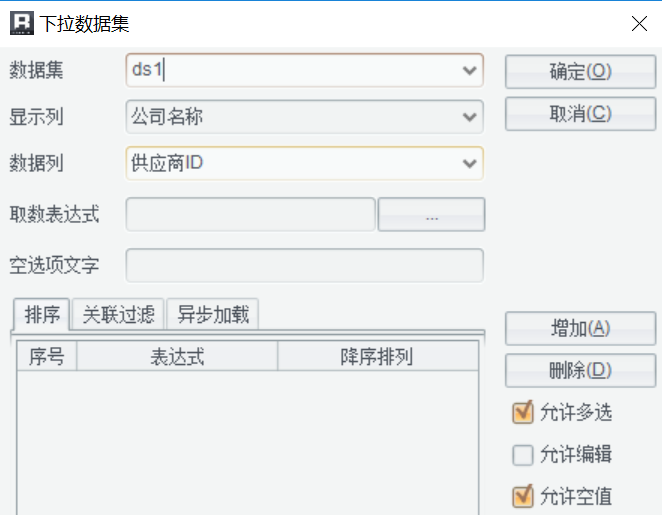Viewport: 662px width, 515px height.
Task: Focus the 空选项文字 text field
Action: coord(304,266)
